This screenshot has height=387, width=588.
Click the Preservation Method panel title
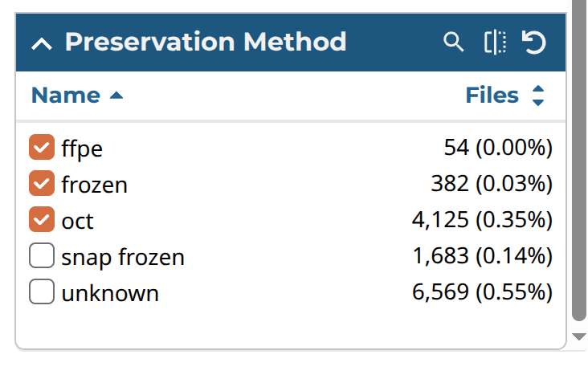(205, 42)
